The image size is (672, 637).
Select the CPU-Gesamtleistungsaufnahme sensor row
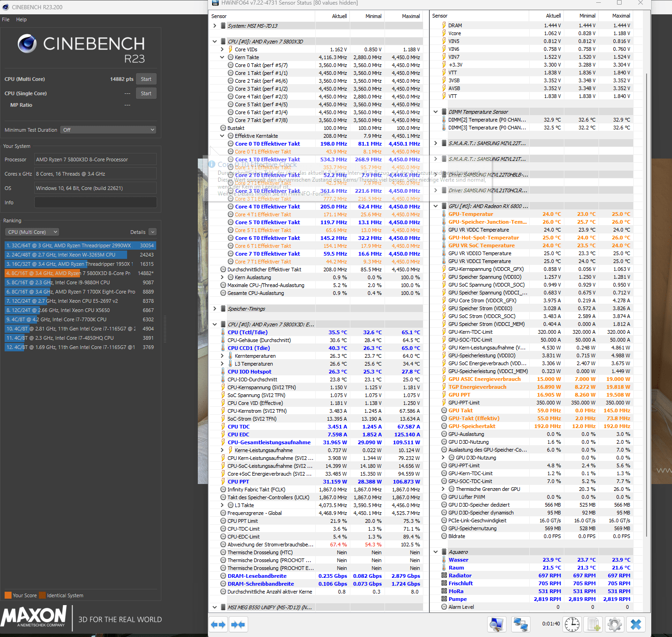317,442
